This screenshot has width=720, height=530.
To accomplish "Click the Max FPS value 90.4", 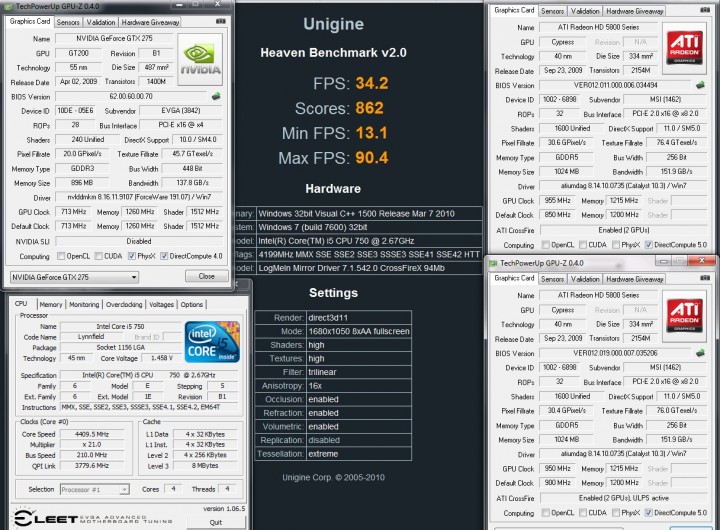I will tap(372, 158).
